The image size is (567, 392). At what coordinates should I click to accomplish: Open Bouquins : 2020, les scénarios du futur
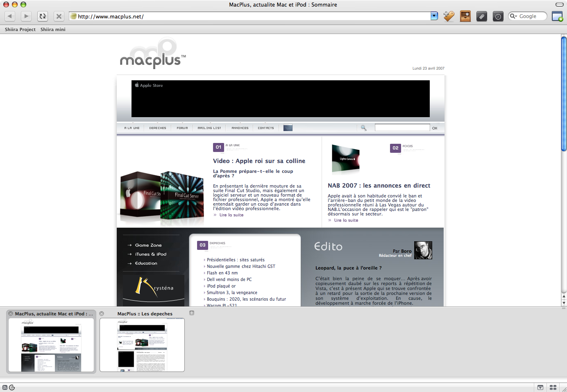[246, 299]
